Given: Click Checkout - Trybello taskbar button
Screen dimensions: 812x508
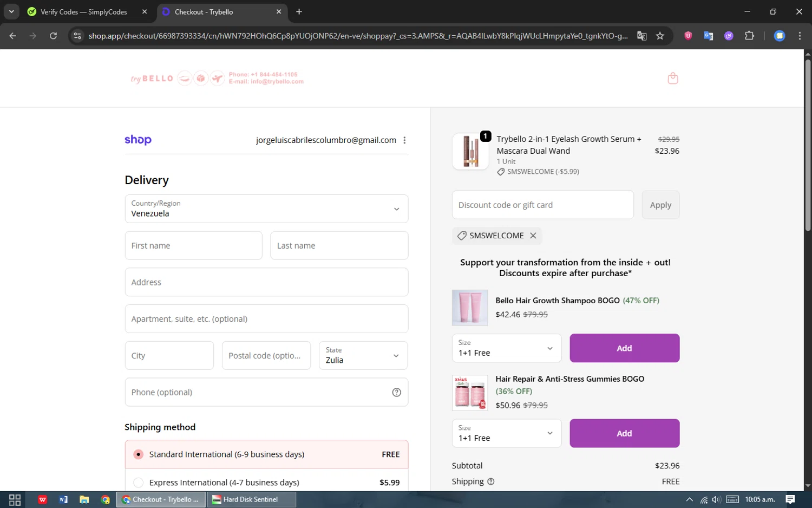Looking at the screenshot, I should point(161,499).
